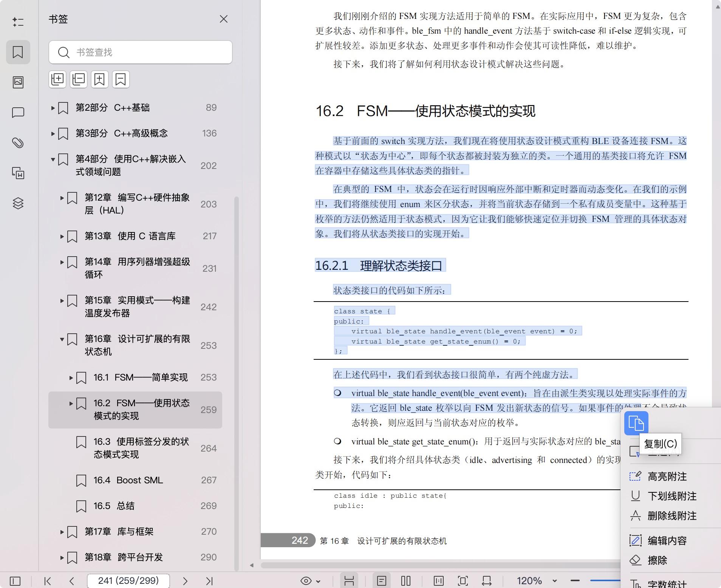The height and width of the screenshot is (588, 721).
Task: Open the attachments paperclip icon
Action: 18,143
